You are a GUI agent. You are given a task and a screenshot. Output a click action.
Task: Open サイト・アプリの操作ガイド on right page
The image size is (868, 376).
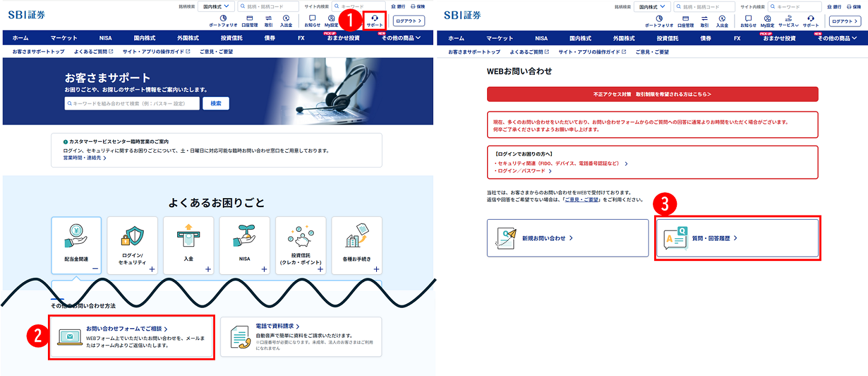pos(592,52)
